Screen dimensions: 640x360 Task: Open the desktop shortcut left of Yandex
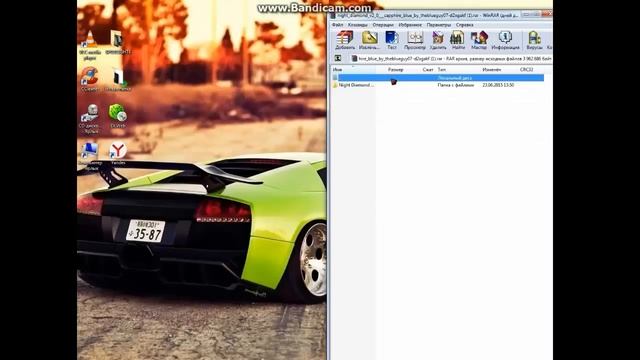point(89,156)
